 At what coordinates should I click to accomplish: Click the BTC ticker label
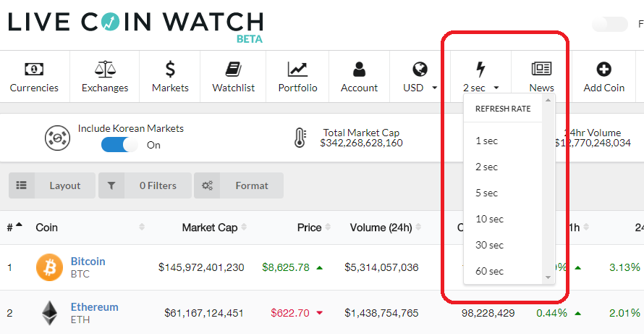click(80, 274)
